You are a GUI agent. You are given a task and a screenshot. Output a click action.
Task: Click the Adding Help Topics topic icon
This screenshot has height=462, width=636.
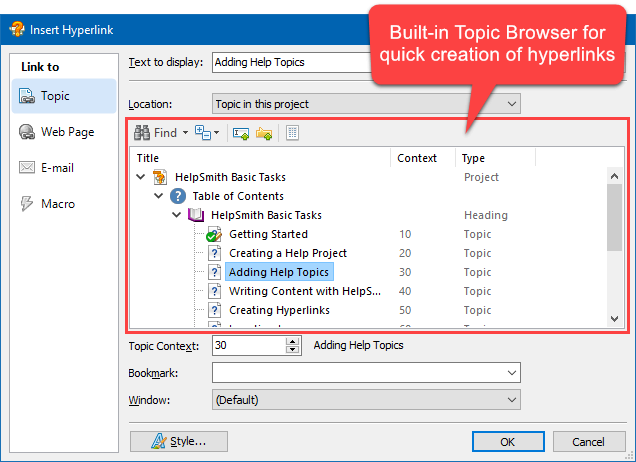tap(214, 272)
